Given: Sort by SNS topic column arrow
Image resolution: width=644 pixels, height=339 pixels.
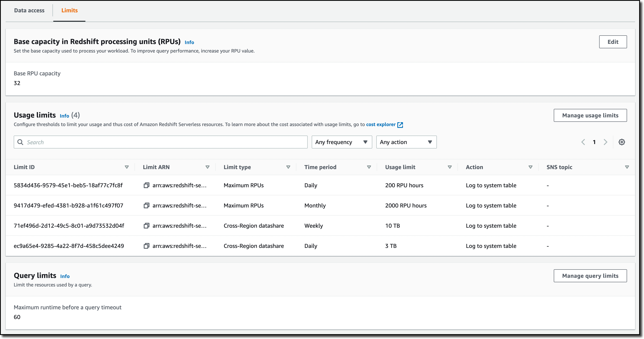Looking at the screenshot, I should coord(627,167).
